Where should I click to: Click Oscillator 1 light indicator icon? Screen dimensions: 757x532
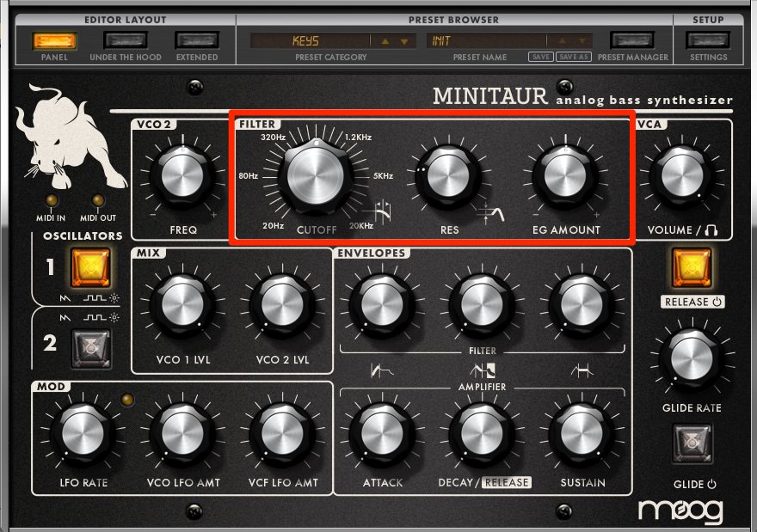(114, 298)
